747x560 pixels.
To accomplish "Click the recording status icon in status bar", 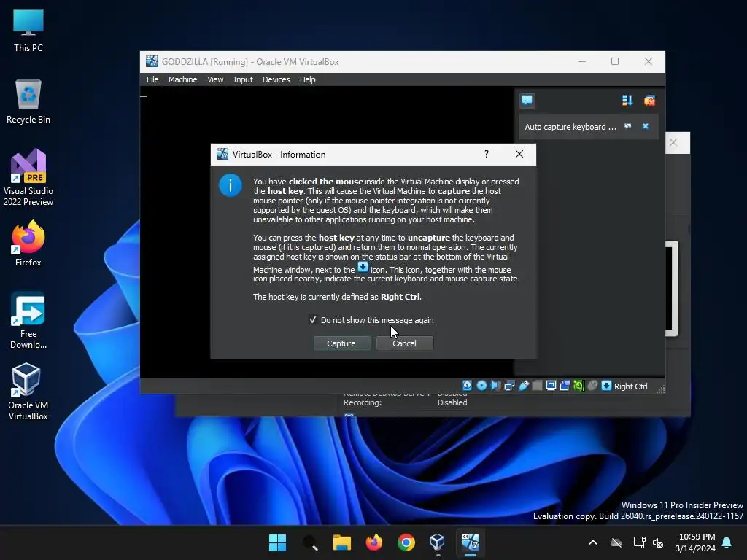I will (565, 386).
